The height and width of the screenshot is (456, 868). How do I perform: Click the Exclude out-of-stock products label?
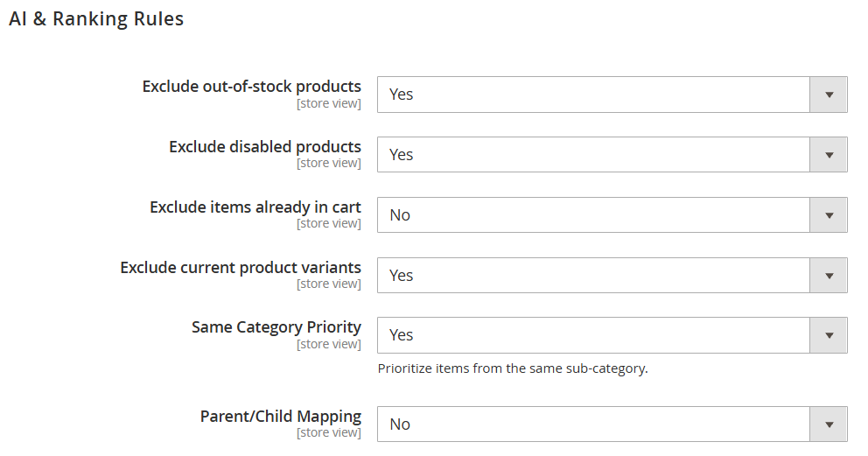tap(252, 87)
